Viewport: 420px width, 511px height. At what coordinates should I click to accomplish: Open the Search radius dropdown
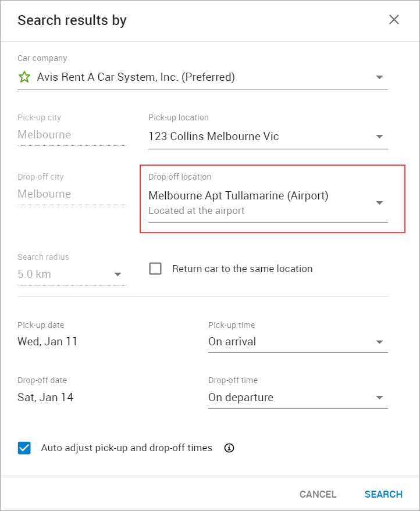pos(72,274)
